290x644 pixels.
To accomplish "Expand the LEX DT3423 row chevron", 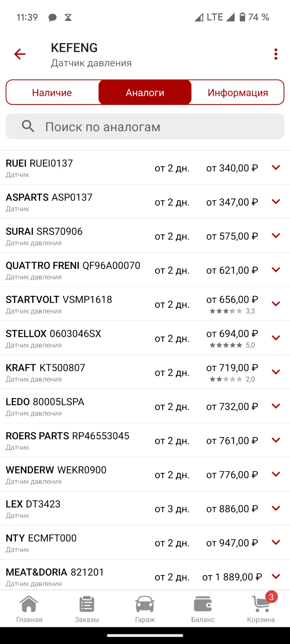I will click(276, 508).
